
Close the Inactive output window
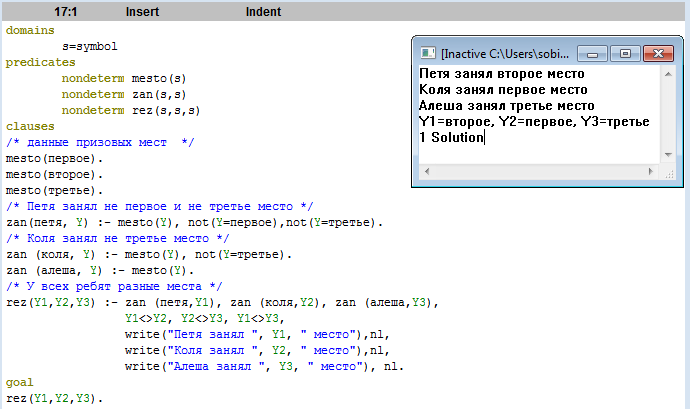tap(658, 54)
